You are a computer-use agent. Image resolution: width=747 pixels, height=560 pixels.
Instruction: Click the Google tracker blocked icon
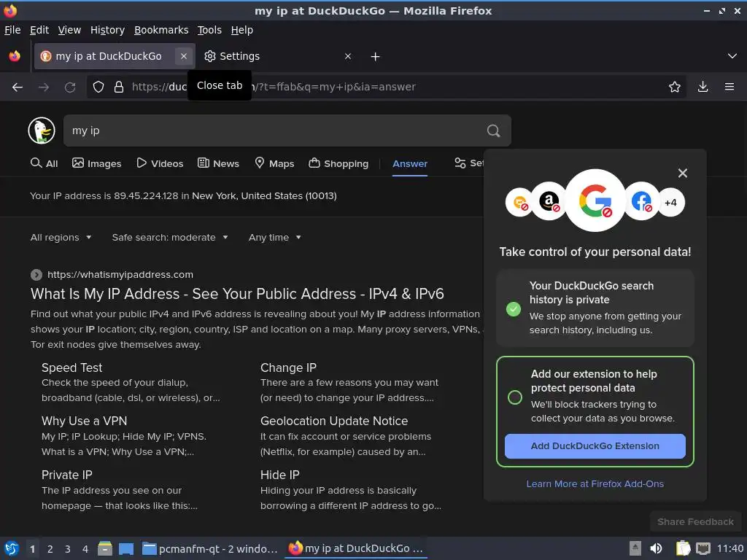pyautogui.click(x=595, y=201)
